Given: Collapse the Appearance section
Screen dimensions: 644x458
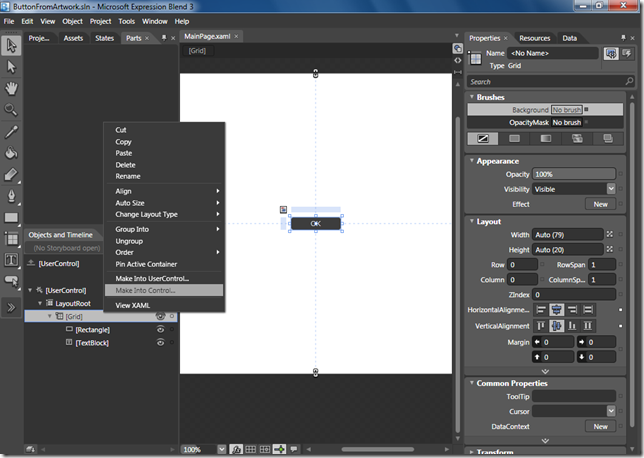Looking at the screenshot, I should 472,161.
